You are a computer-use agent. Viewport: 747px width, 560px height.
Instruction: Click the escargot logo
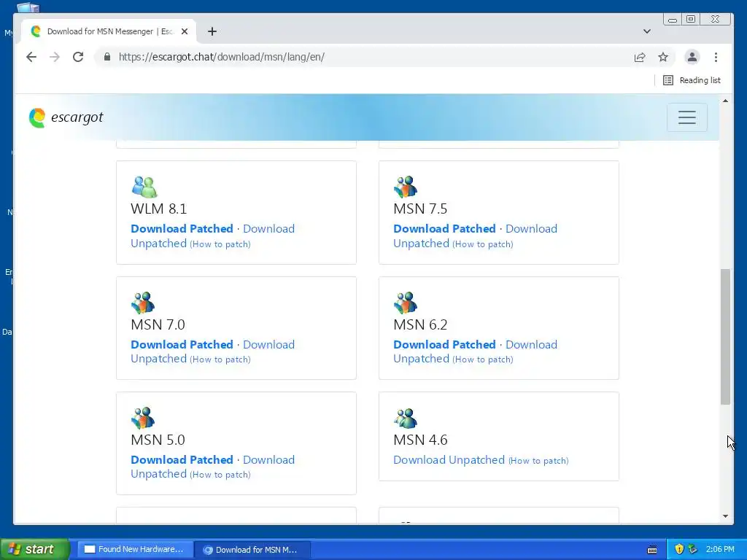tap(66, 117)
